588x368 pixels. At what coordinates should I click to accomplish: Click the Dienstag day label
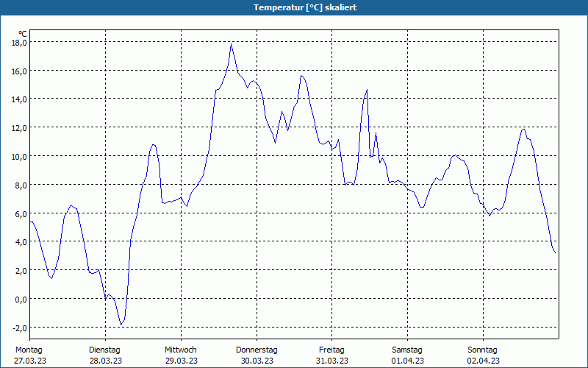pos(104,350)
